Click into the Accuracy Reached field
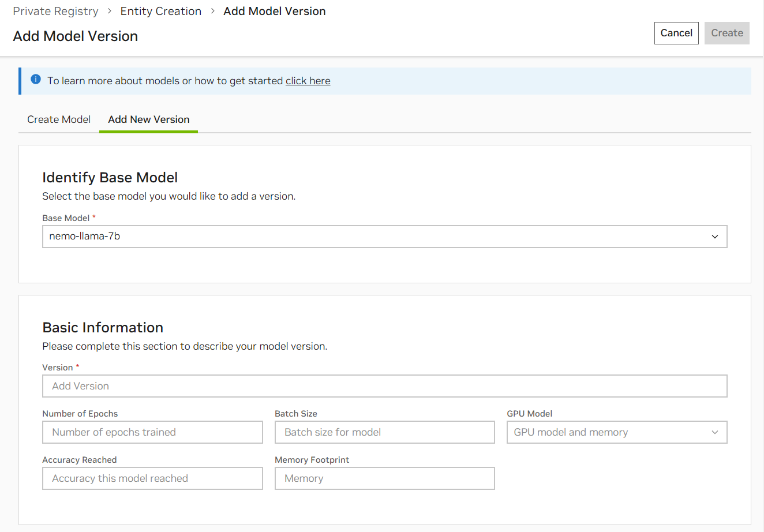Screen dimensions: 764x532 click(152, 478)
